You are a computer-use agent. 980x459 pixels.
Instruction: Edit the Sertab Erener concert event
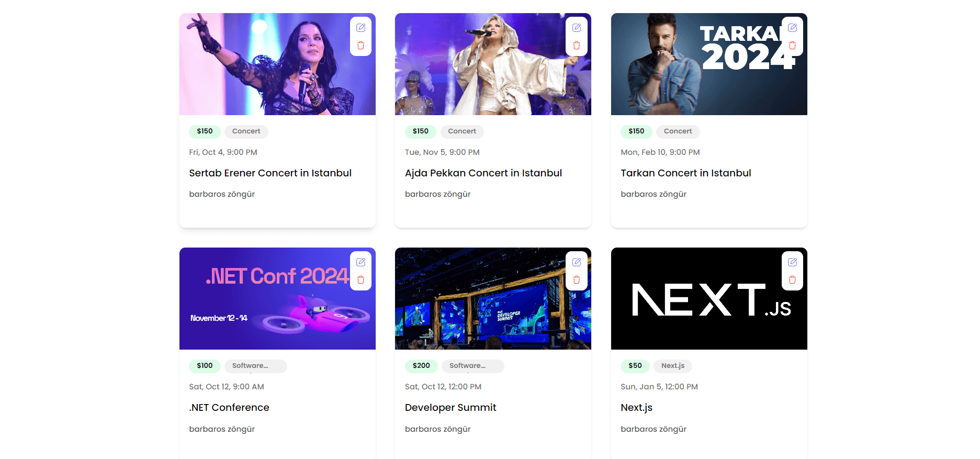pos(361,28)
